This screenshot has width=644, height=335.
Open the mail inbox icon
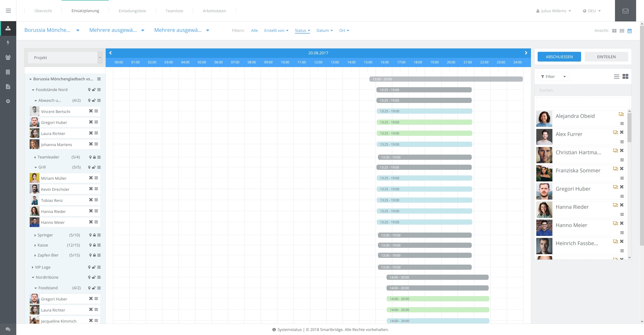click(x=625, y=11)
